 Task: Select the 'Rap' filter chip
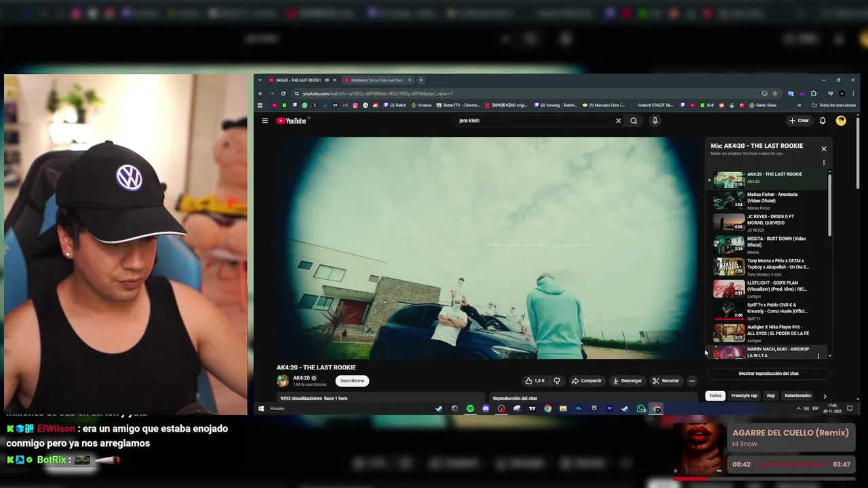[x=771, y=396]
